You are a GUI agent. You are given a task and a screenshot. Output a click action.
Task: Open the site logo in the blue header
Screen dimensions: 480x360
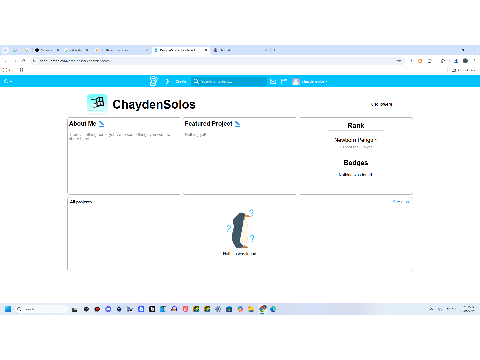[x=153, y=81]
